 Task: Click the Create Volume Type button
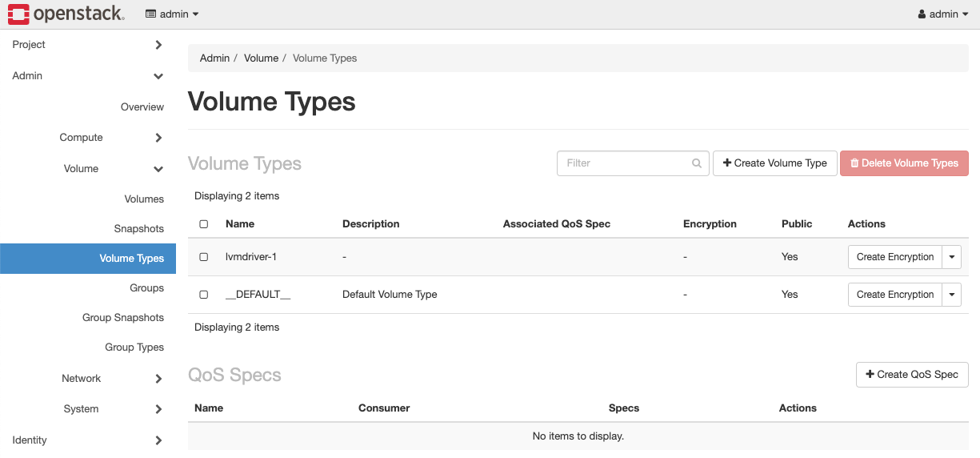click(774, 163)
